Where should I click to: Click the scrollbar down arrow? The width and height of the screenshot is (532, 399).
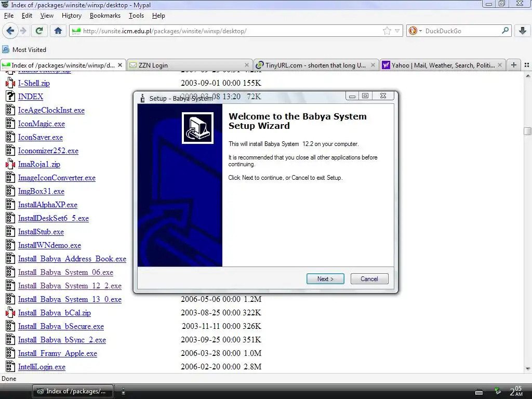[x=528, y=369]
